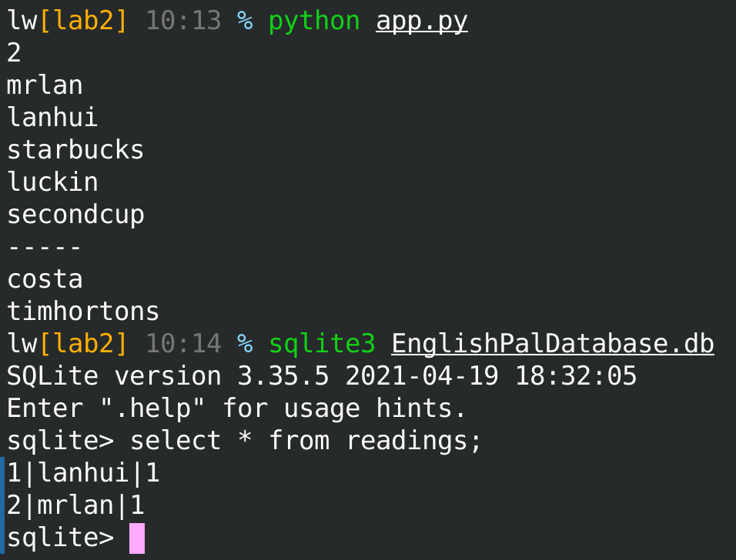Click the orange [lab2] in the 10:14 prompt
Image resolution: width=736 pixels, height=560 pixels.
[x=84, y=344]
